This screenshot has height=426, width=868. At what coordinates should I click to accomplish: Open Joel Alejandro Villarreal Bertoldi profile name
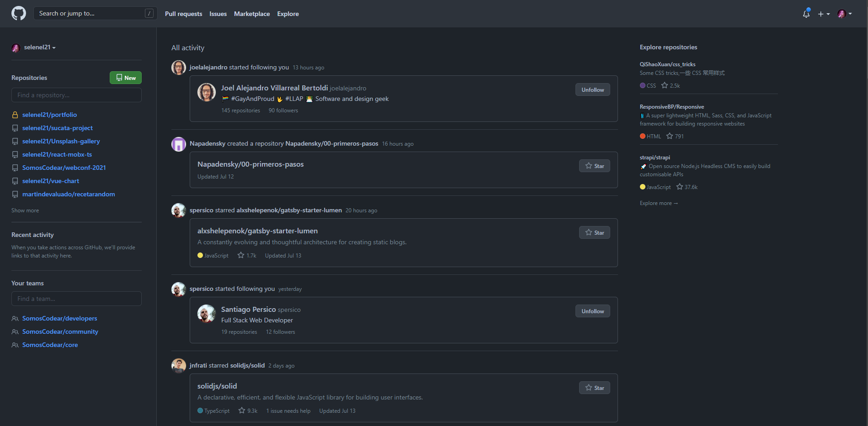274,88
